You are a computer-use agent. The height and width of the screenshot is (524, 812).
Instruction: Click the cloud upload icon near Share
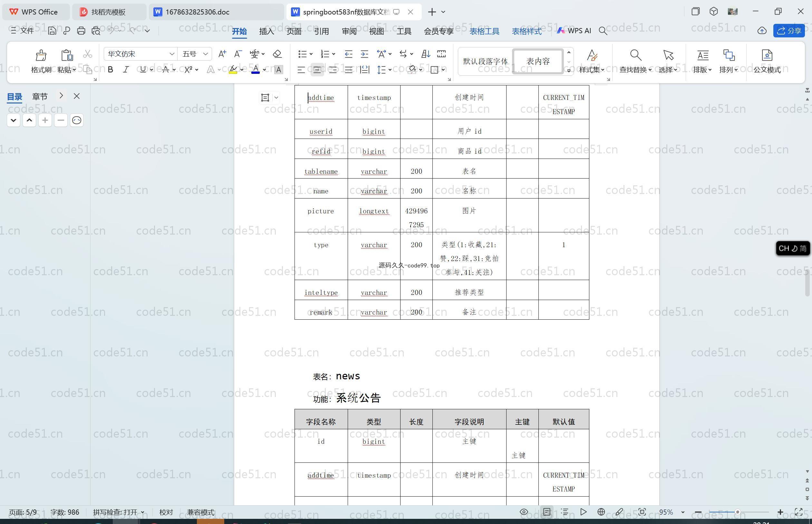[762, 31]
